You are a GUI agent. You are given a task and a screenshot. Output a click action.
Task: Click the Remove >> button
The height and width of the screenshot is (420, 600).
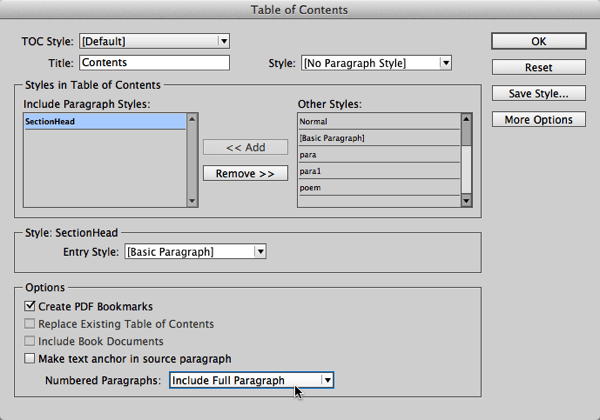click(x=245, y=173)
